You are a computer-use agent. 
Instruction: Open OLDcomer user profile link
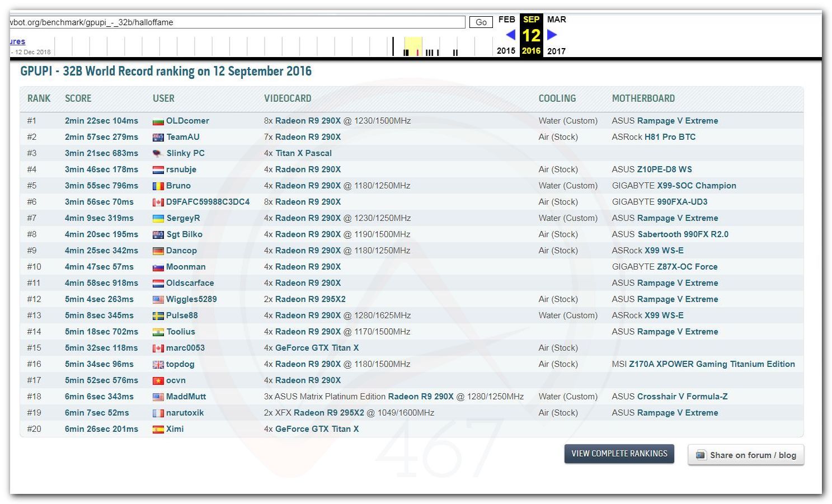pyautogui.click(x=187, y=121)
